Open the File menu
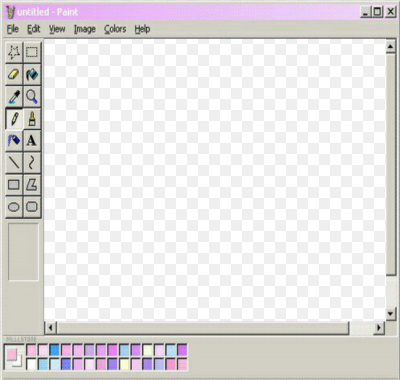Image resolution: width=400 pixels, height=380 pixels. [x=13, y=29]
